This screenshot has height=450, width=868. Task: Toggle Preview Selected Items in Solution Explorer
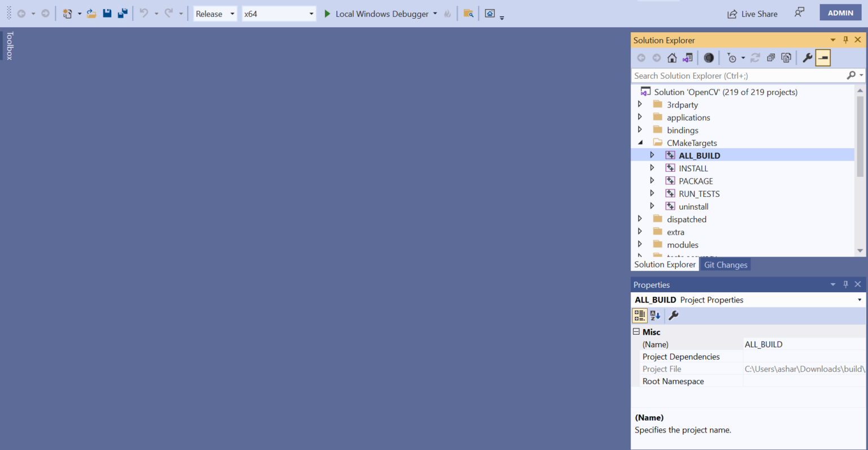pos(823,57)
